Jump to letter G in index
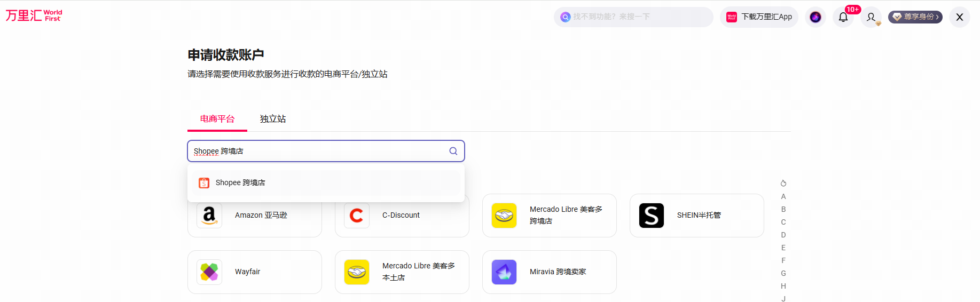Screen dimensions: 980x302 [x=783, y=273]
